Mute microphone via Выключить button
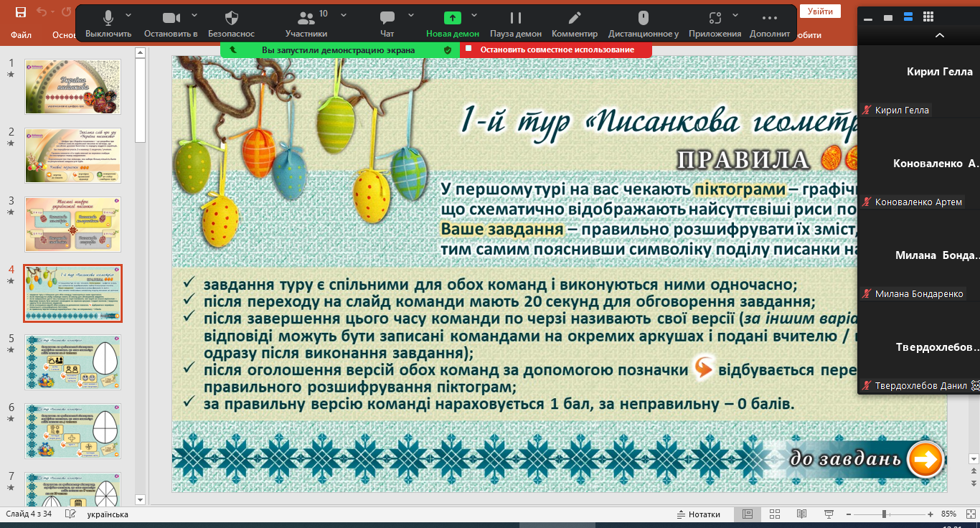Screen dimensions: 980x528 [x=108, y=24]
